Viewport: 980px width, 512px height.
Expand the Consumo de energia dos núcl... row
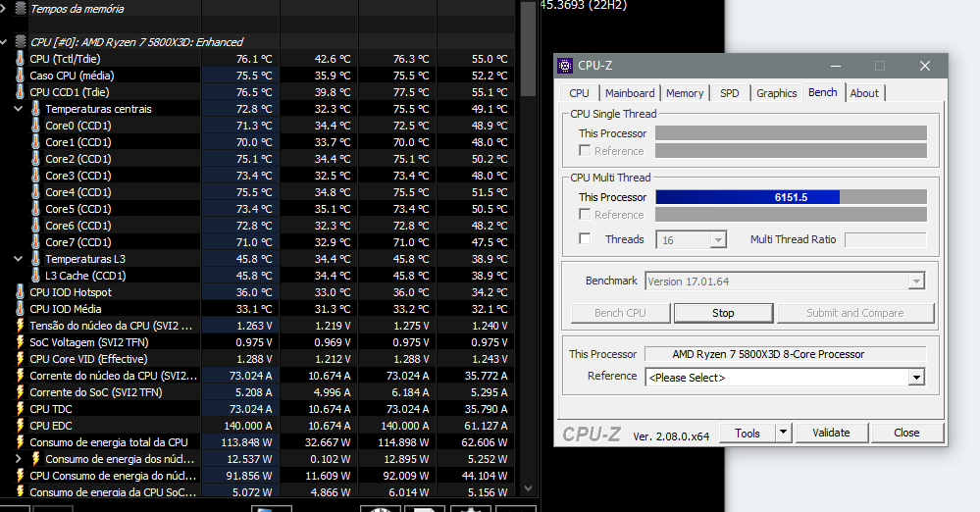(18, 459)
